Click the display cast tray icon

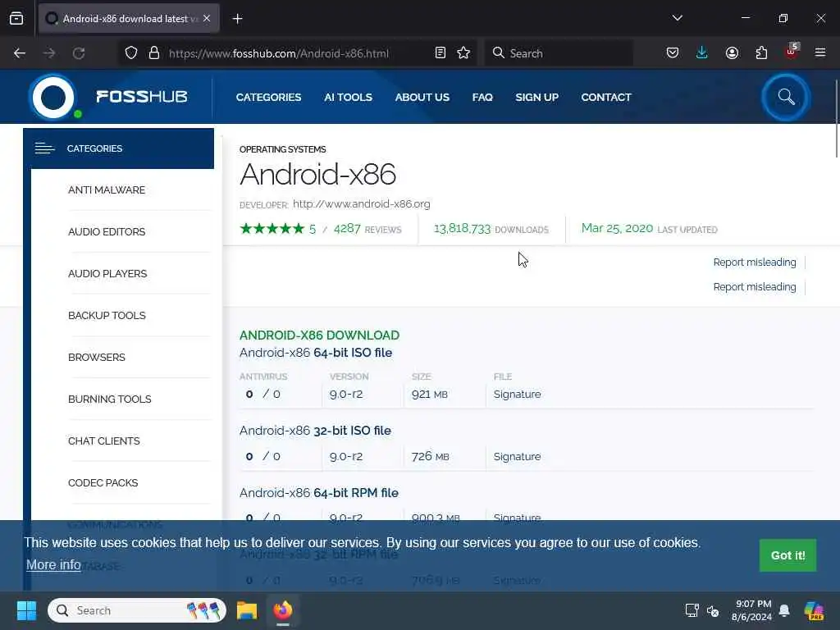point(692,610)
